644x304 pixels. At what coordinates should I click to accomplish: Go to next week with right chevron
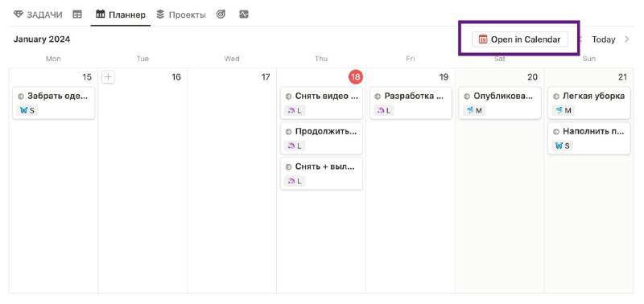point(627,39)
